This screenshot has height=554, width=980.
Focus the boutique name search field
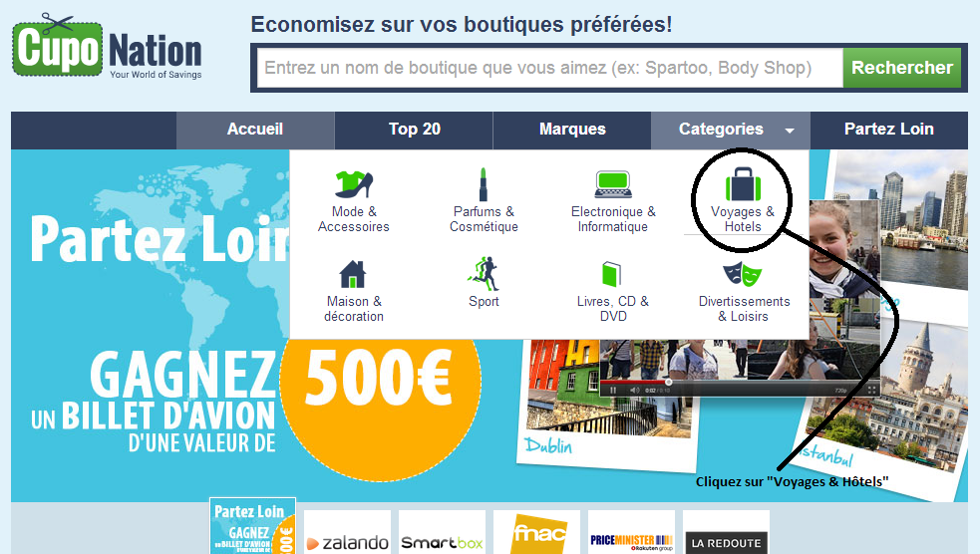550,68
